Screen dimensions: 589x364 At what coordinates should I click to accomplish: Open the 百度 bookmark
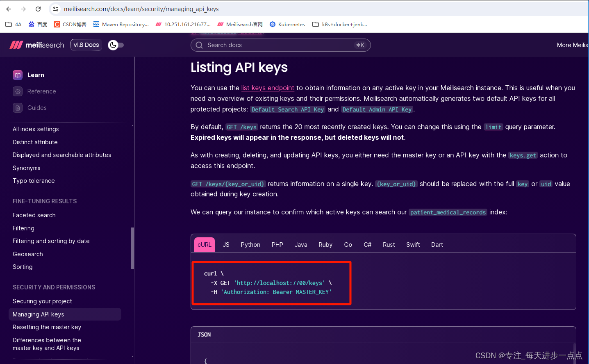pos(38,24)
